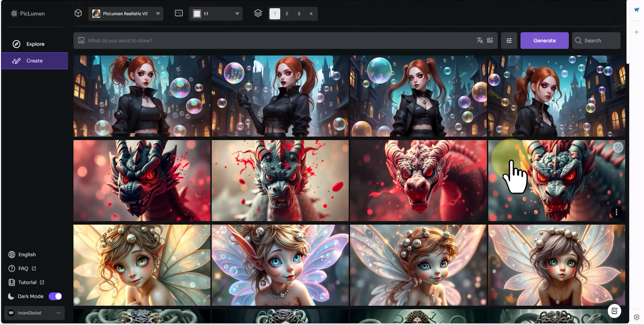Open second gothic girl holding cup image
The width and height of the screenshot is (644, 325).
tap(280, 96)
